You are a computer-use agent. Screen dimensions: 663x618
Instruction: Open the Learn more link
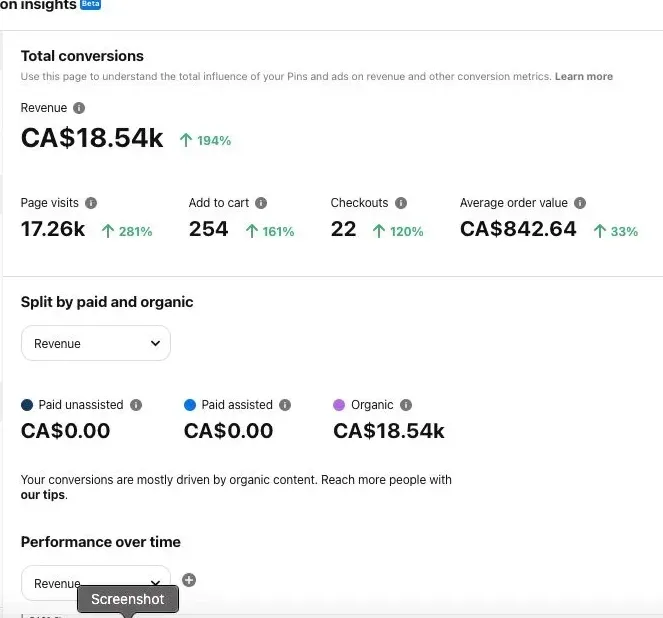coord(584,77)
